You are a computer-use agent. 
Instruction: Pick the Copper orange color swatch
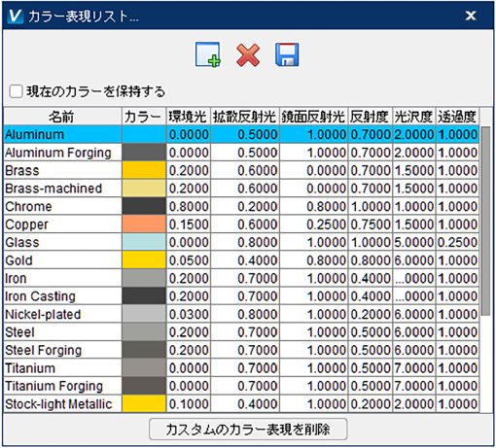144,224
